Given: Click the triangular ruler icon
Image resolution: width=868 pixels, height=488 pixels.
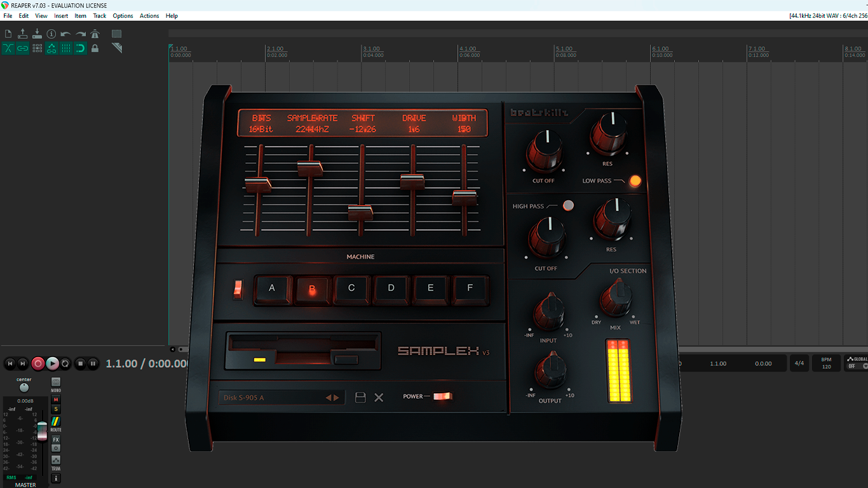Looking at the screenshot, I should pos(117,48).
